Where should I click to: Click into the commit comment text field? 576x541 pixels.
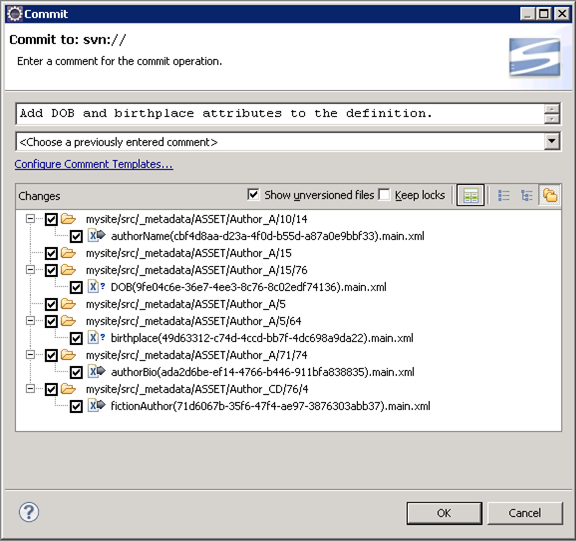pyautogui.click(x=280, y=113)
